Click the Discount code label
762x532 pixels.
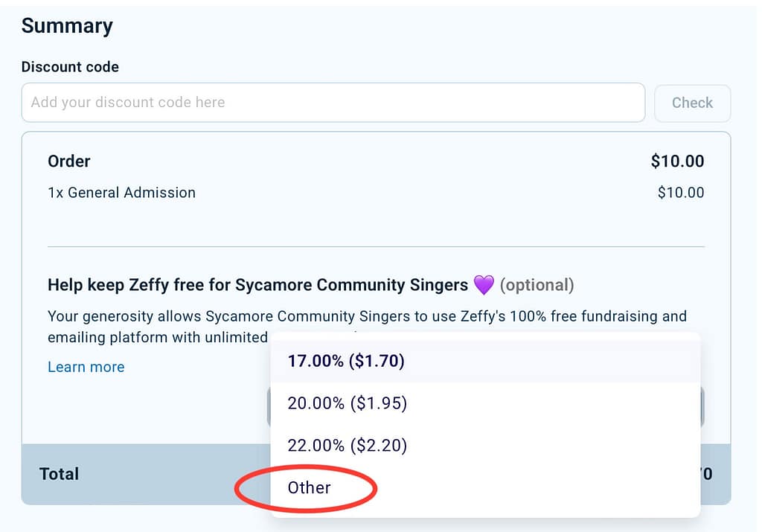(70, 67)
